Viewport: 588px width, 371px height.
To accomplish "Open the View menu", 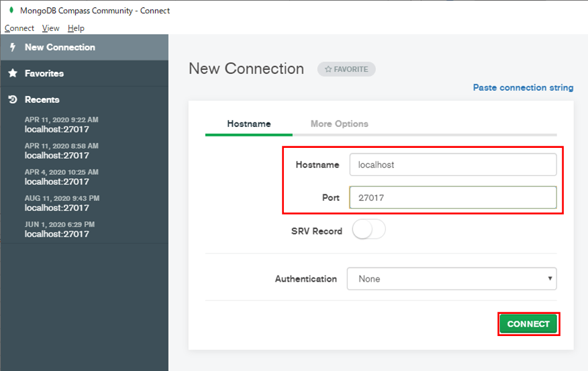I will (x=50, y=28).
